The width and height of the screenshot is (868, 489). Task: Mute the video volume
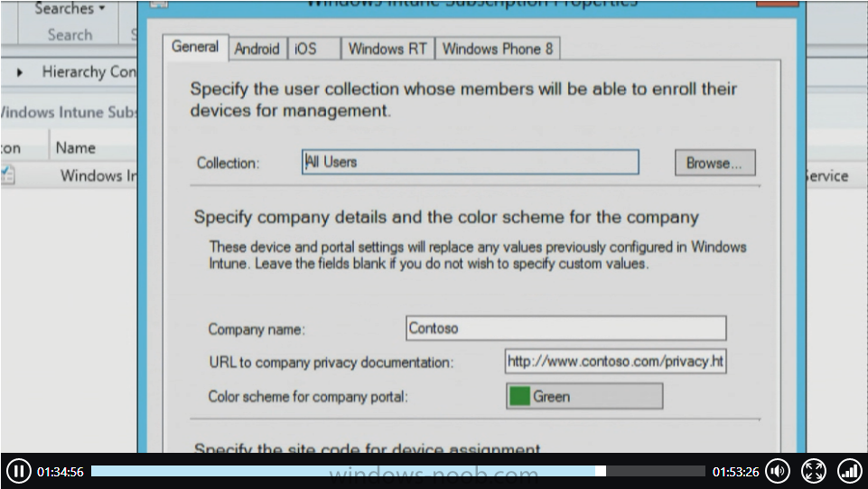coord(777,471)
